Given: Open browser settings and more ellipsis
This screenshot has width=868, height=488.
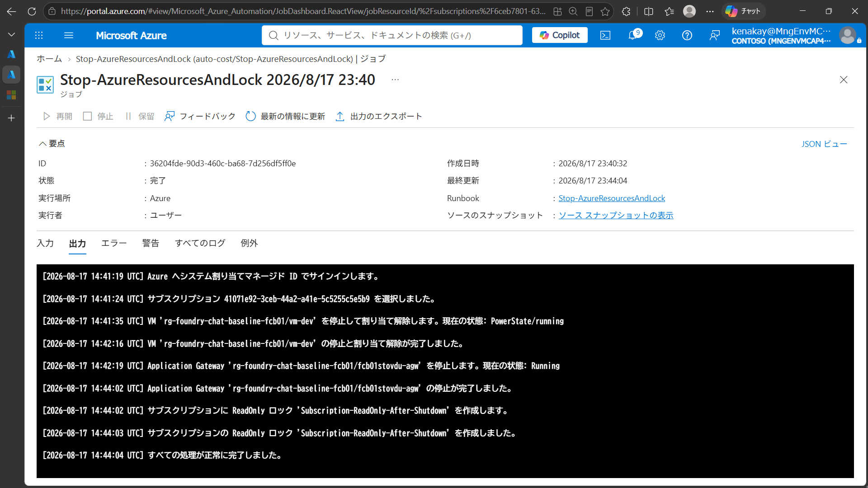Looking at the screenshot, I should pyautogui.click(x=710, y=11).
